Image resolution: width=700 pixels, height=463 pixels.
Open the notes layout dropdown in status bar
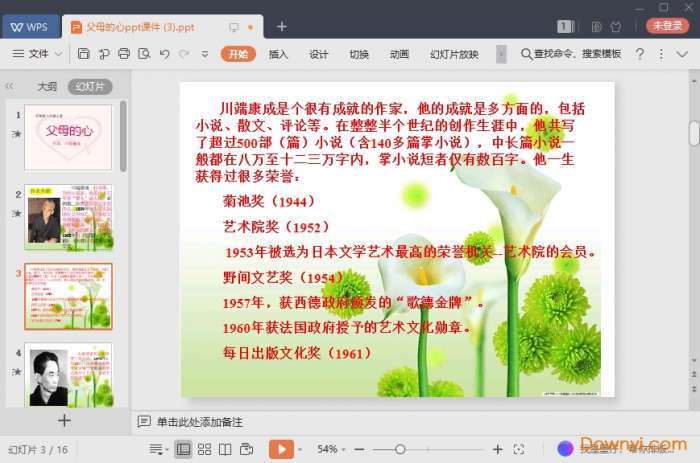click(158, 449)
